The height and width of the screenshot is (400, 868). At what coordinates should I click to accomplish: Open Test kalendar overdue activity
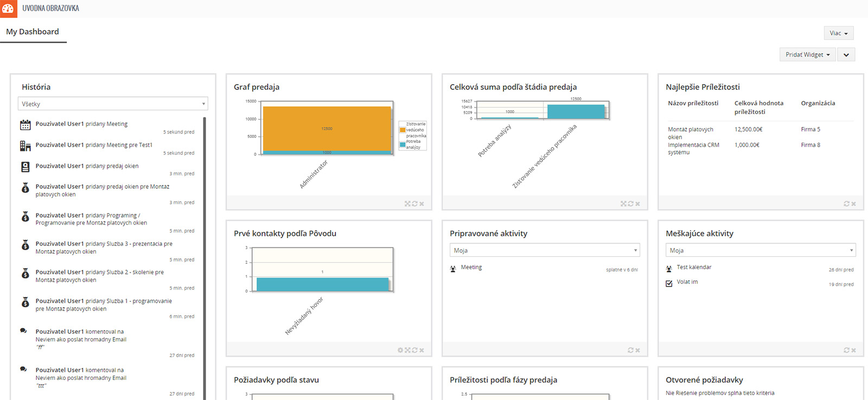click(694, 268)
